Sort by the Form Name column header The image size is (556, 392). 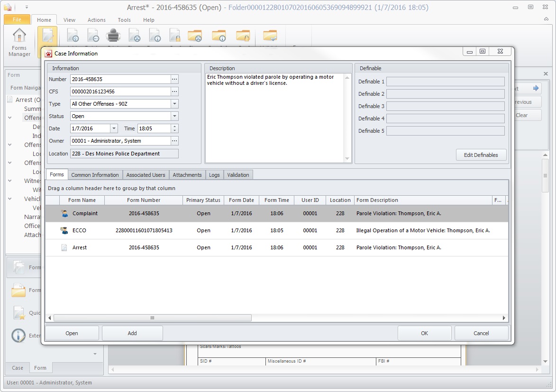[x=82, y=200]
